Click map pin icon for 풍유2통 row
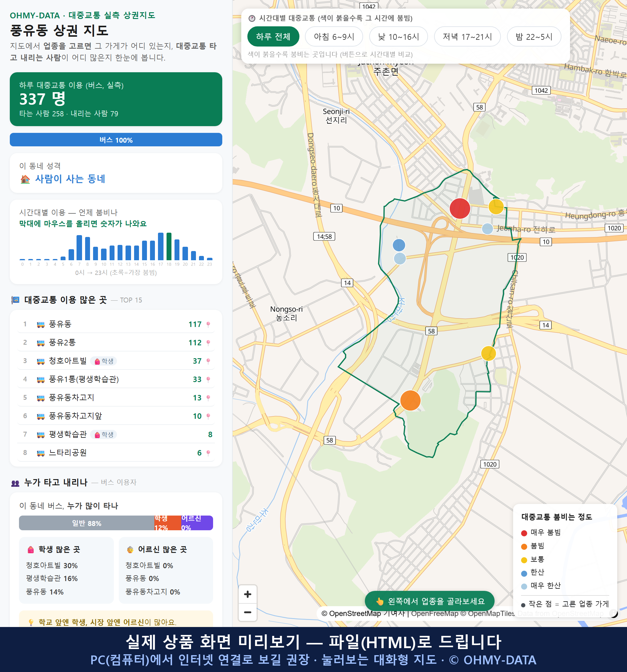This screenshot has height=672, width=627. pyautogui.click(x=208, y=343)
